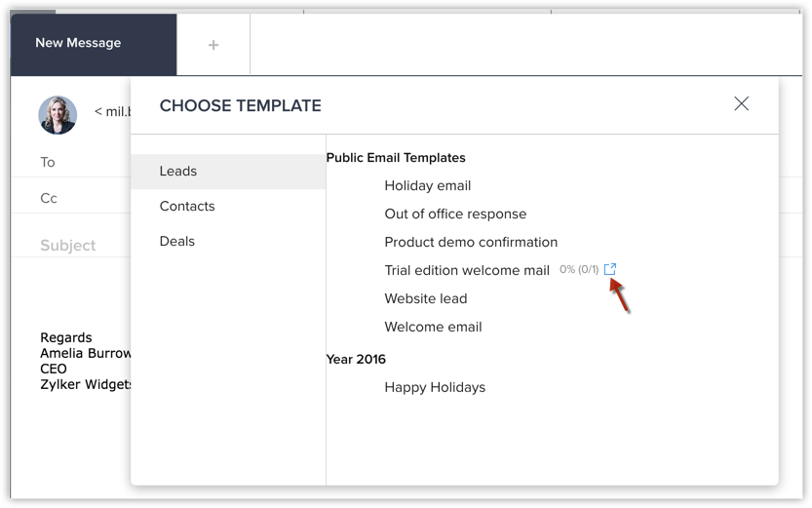Viewport: 812px width, 508px height.
Task: Switch to the New Message tab
Action: [94, 45]
